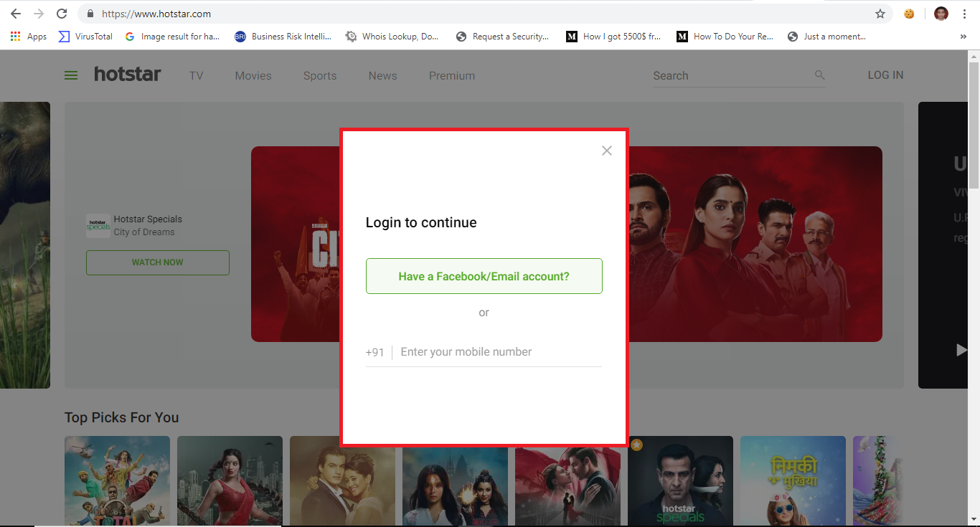980x527 pixels.
Task: Open the Sports tab
Action: [320, 75]
